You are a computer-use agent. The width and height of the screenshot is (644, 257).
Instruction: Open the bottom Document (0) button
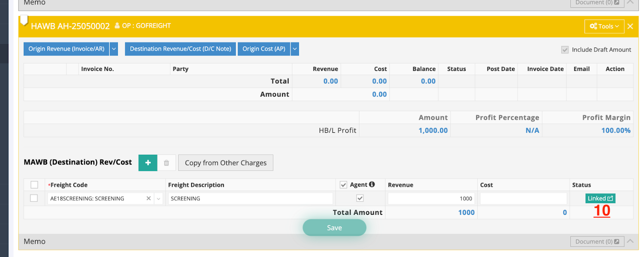click(597, 241)
